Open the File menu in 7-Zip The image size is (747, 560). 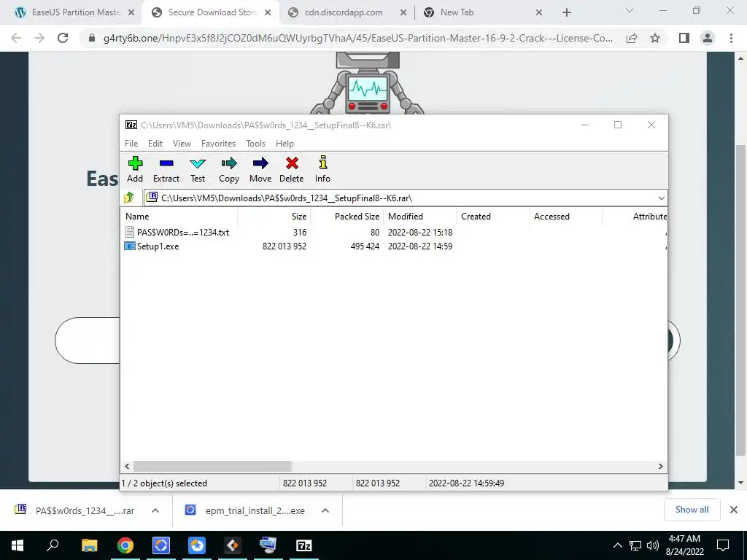point(131,144)
